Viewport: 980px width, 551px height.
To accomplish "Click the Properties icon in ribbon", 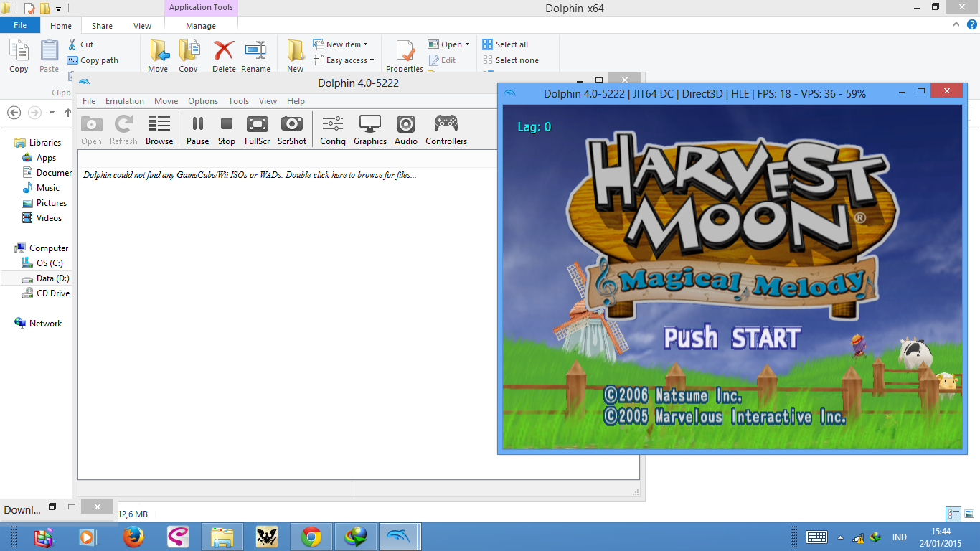I will (x=405, y=56).
